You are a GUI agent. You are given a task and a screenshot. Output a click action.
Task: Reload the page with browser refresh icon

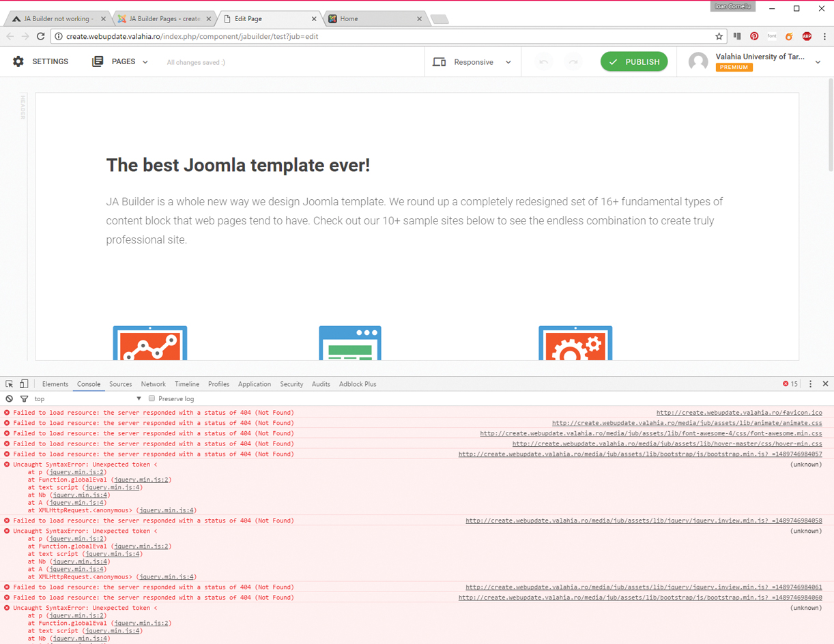[x=41, y=36]
